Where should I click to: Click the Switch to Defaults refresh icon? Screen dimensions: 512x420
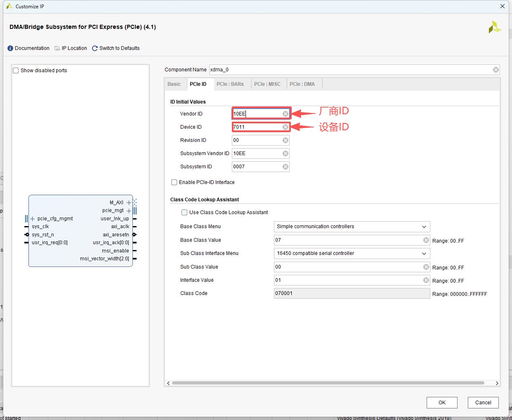click(95, 48)
